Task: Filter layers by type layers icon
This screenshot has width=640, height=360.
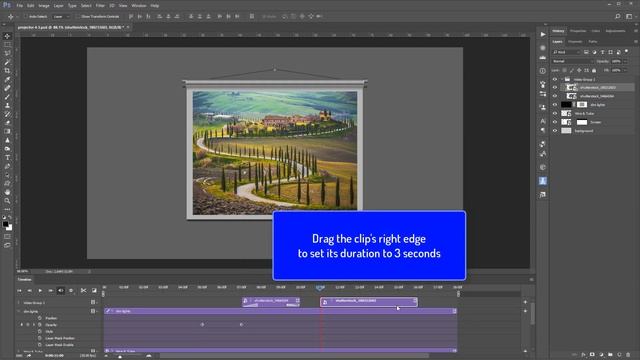Action: point(602,52)
